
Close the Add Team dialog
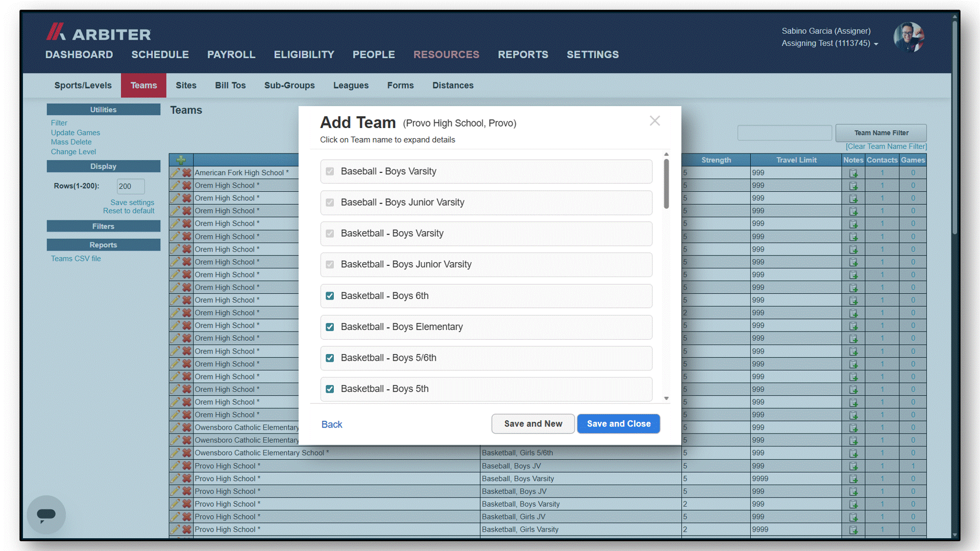click(655, 121)
